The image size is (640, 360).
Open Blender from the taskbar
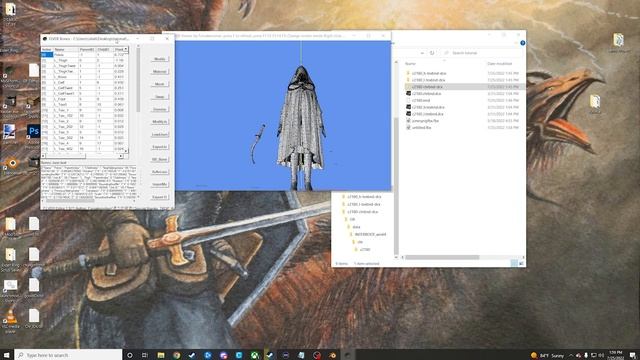(333, 355)
